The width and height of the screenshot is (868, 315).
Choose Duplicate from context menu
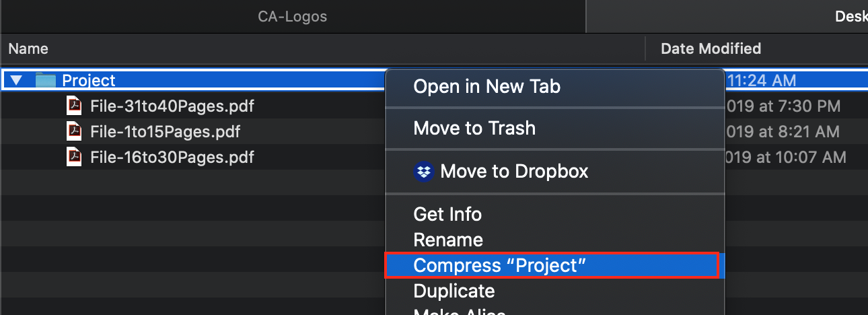(454, 291)
